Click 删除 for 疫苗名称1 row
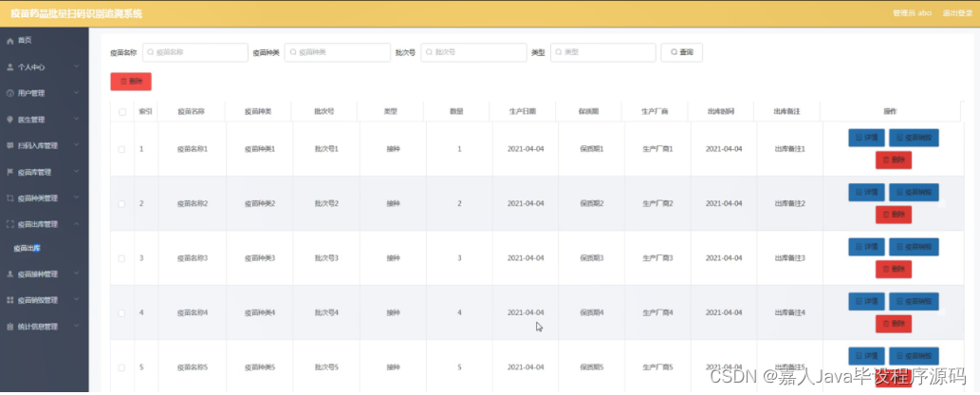980x395 pixels. pos(893,160)
